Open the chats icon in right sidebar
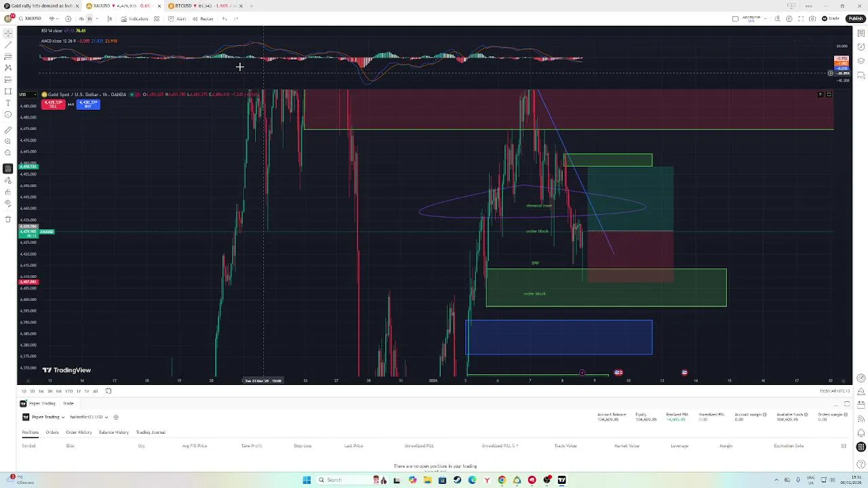 pos(861,75)
